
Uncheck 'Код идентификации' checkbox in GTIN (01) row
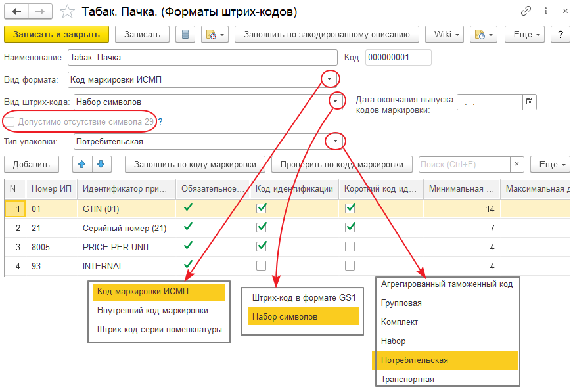pyautogui.click(x=262, y=208)
